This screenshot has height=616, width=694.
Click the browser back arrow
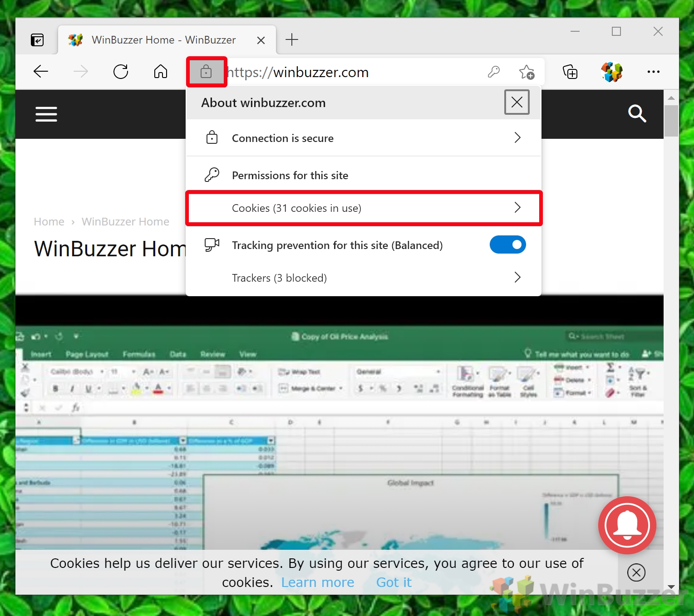[x=41, y=72]
